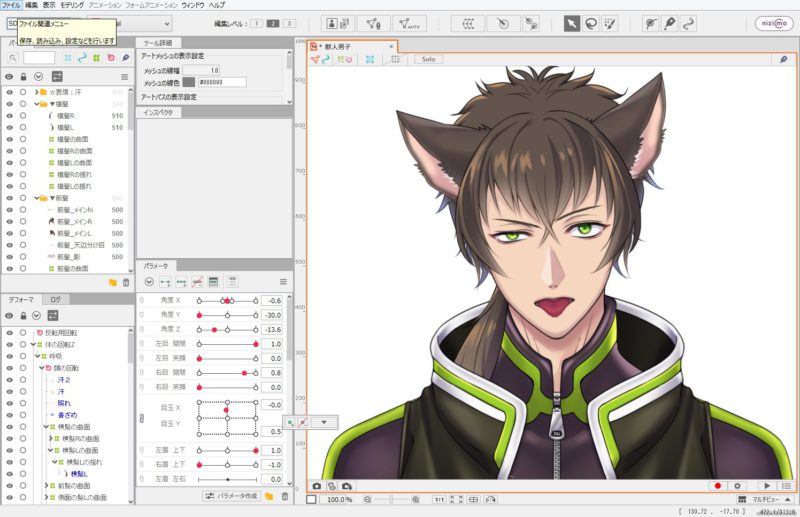
Task: Select the art path pen tool
Action: point(669,23)
